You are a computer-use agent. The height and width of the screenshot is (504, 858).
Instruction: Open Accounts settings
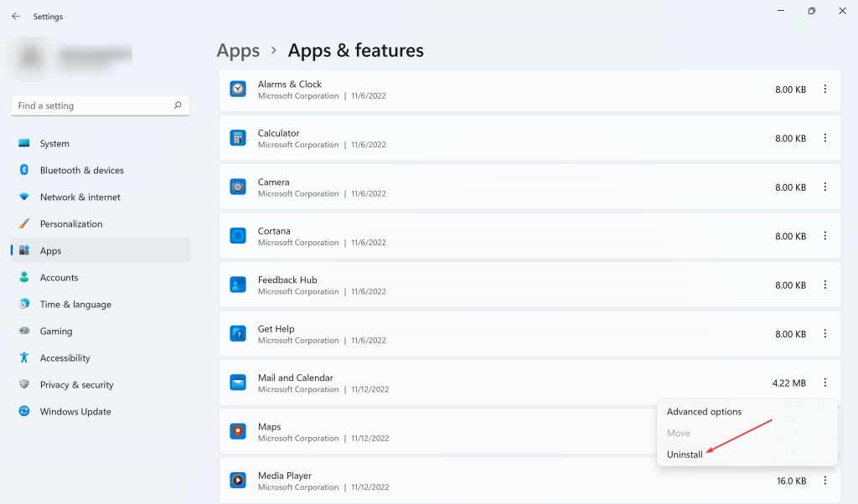click(x=101, y=277)
